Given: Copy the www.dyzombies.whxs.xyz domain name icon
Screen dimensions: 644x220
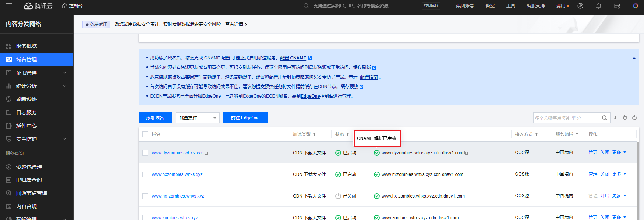Looking at the screenshot, I should point(206,153).
